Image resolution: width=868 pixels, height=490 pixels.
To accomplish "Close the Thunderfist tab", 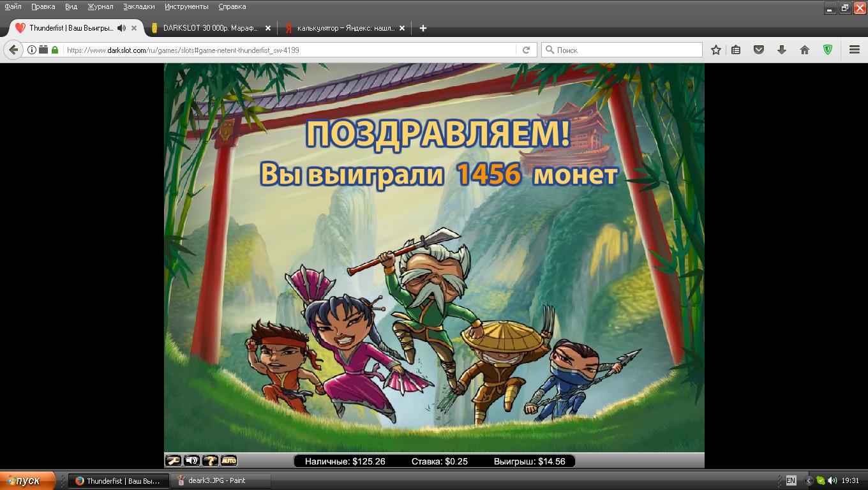I will pyautogui.click(x=134, y=28).
